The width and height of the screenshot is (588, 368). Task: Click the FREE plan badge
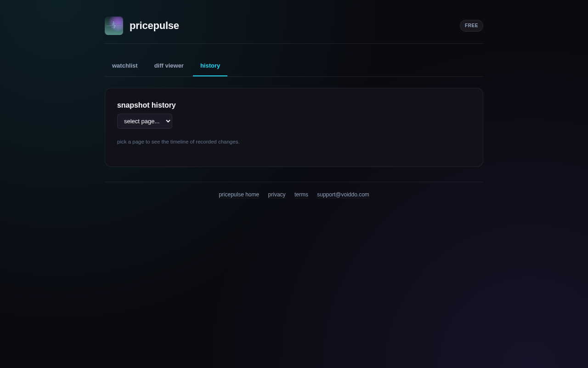click(471, 26)
